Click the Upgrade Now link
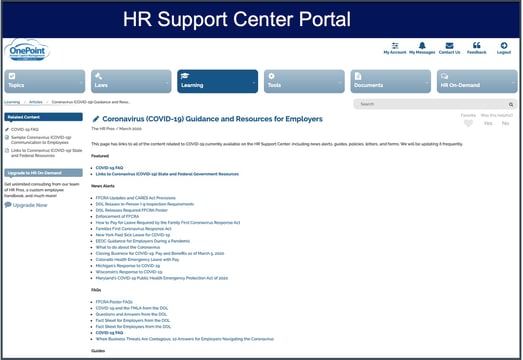 tap(30, 205)
